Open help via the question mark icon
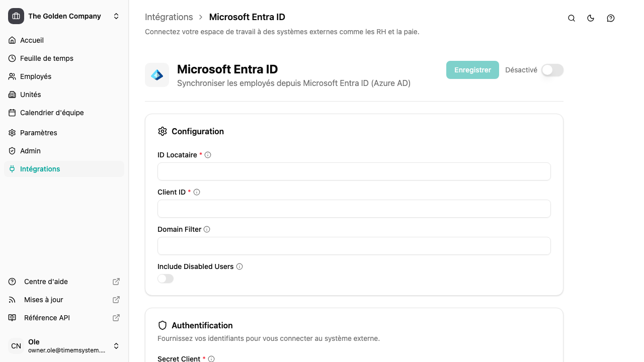Viewport: 644px width, 362px height. click(x=610, y=18)
